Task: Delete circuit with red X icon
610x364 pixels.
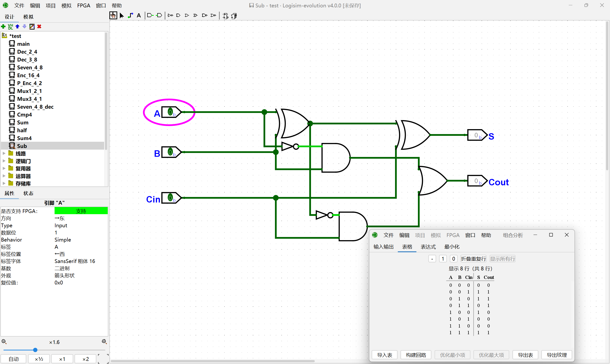Action: coord(39,26)
